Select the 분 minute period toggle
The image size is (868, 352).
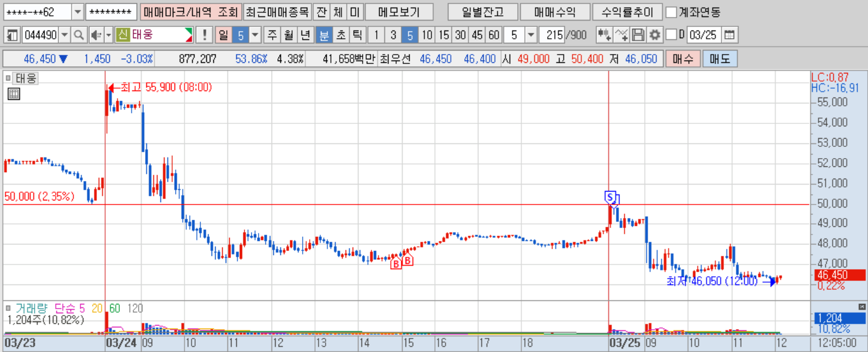(323, 35)
